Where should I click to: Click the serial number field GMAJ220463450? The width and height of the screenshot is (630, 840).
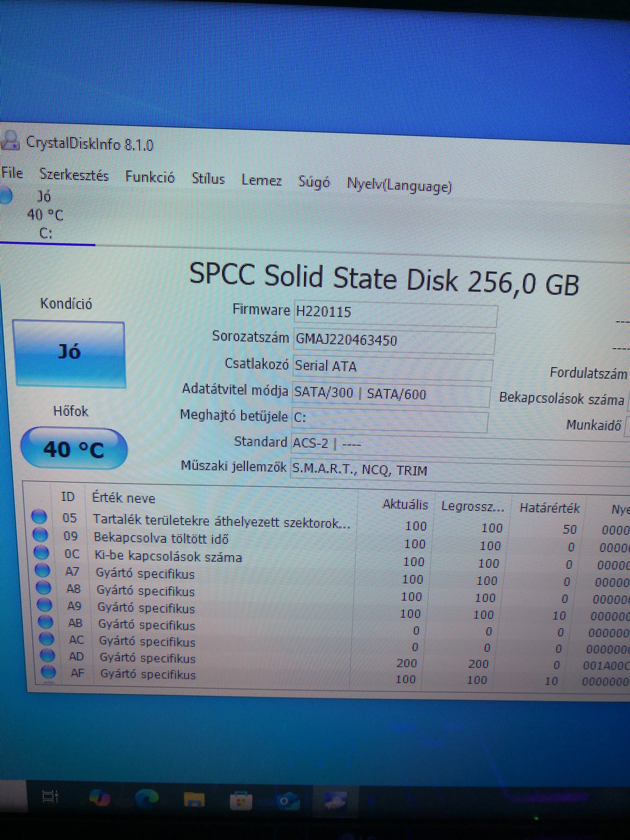394,341
